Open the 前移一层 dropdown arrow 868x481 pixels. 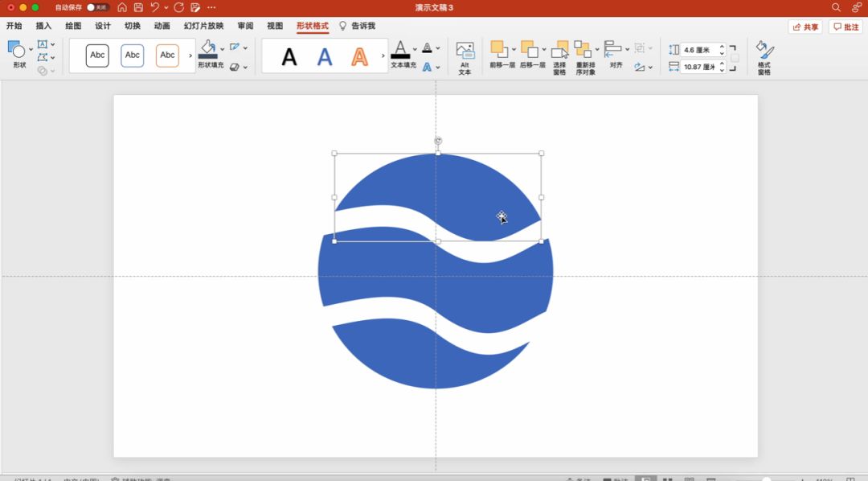pos(514,49)
